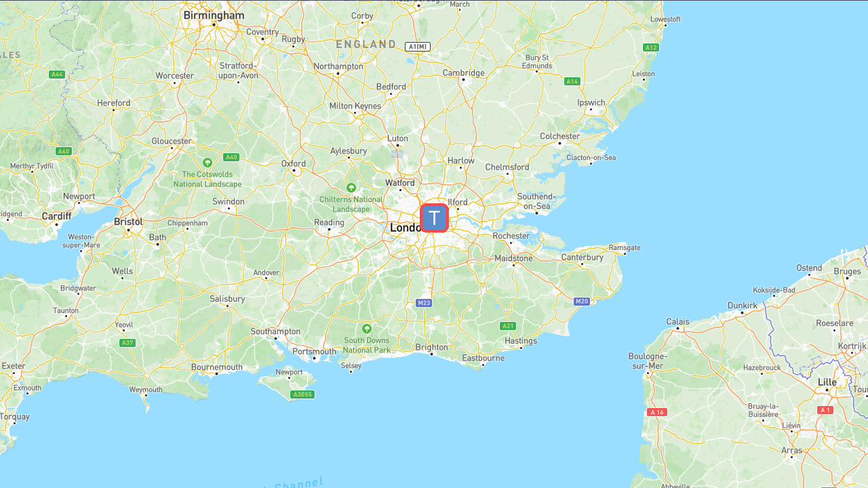Click the Chilterns National Landscape park icon
This screenshot has width=868, height=488.
point(351,188)
